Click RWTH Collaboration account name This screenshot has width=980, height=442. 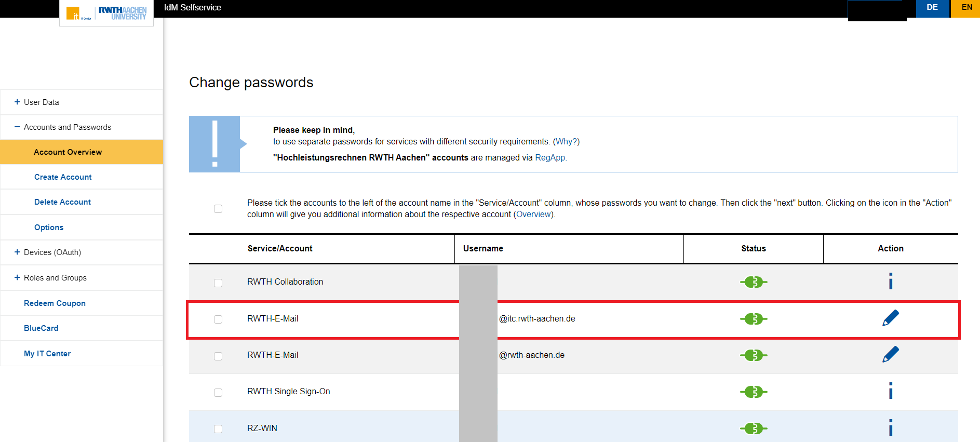[285, 282]
